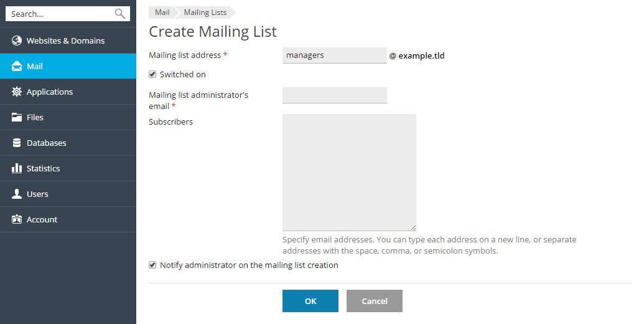Click the Databases cylinder icon
644x324 pixels.
tap(17, 143)
